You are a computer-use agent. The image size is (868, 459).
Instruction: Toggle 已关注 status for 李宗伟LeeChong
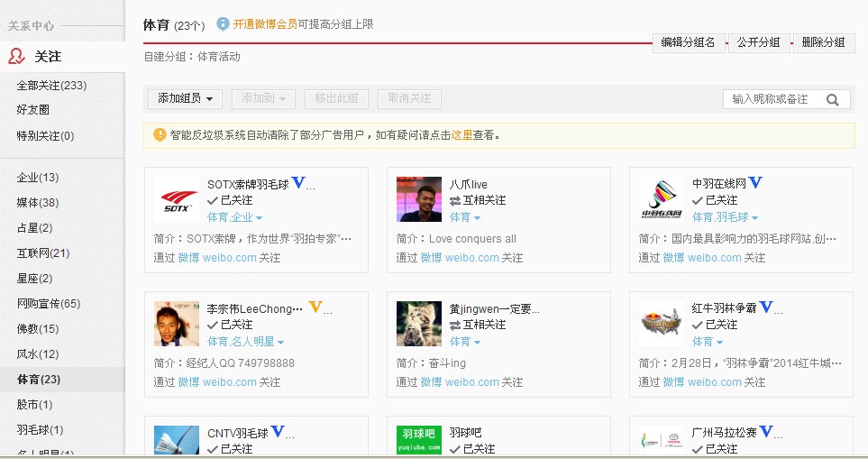pos(230,325)
